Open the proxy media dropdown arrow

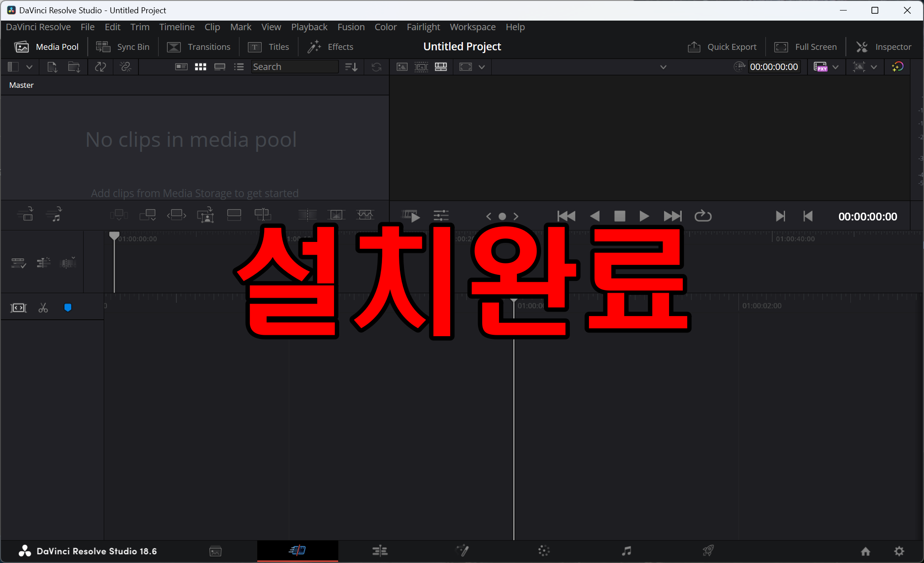(835, 67)
